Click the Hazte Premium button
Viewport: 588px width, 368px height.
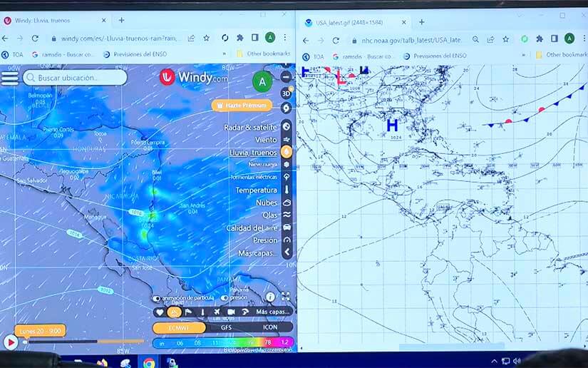point(242,106)
